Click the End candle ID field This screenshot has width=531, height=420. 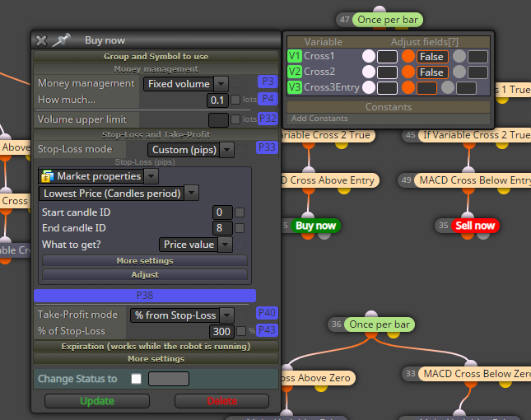click(x=222, y=228)
